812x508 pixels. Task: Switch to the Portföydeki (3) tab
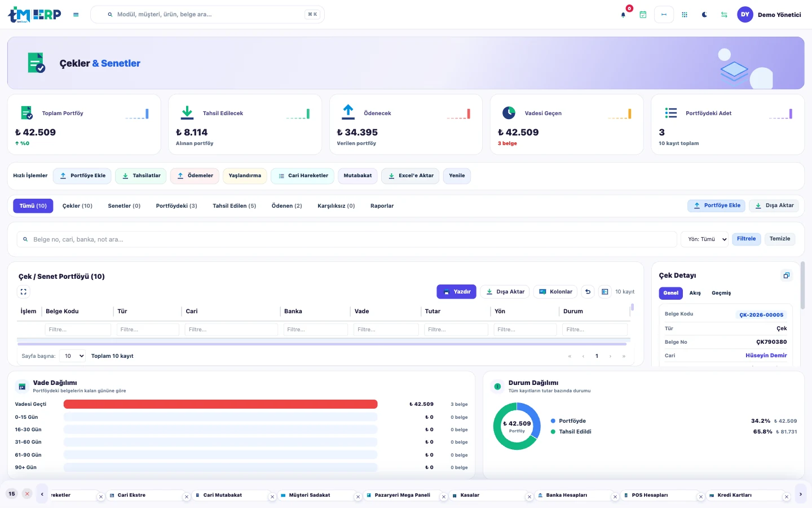176,206
